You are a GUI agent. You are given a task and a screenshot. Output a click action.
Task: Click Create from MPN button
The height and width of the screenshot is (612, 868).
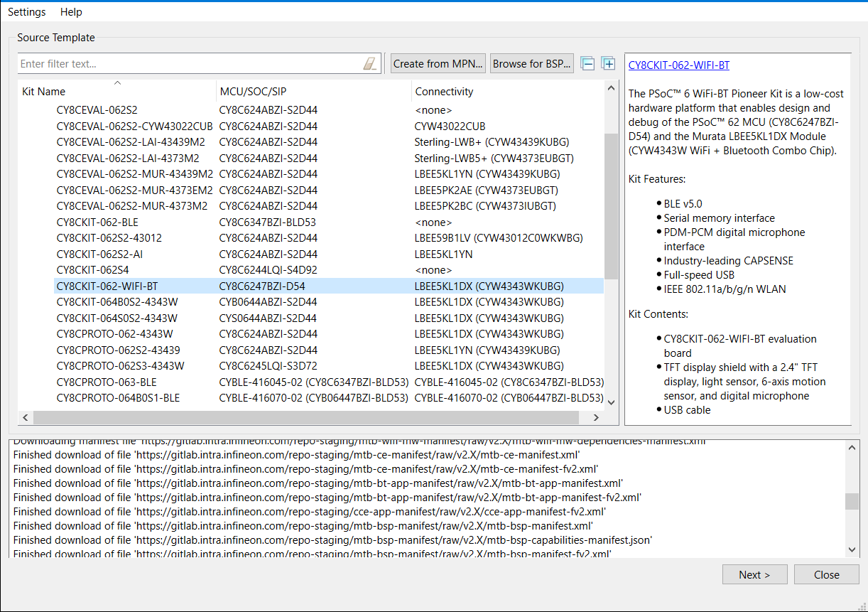click(439, 63)
